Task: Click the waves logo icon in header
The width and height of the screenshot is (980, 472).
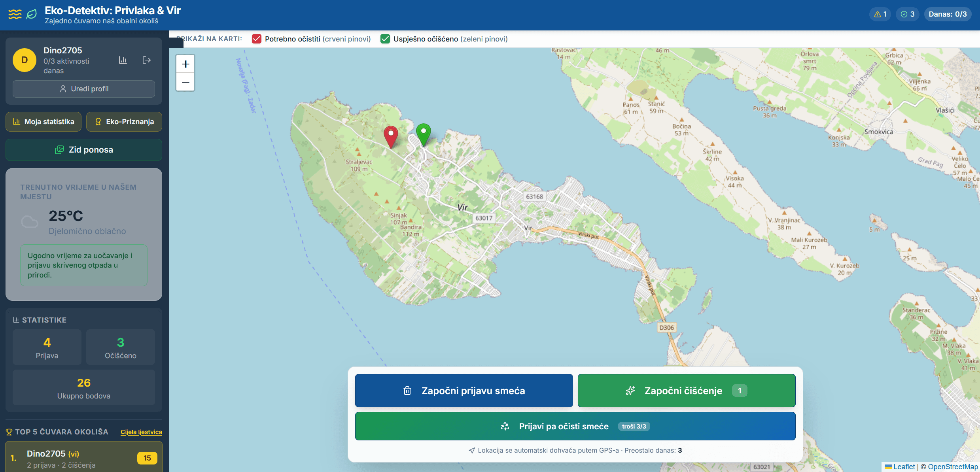Action: coord(15,14)
